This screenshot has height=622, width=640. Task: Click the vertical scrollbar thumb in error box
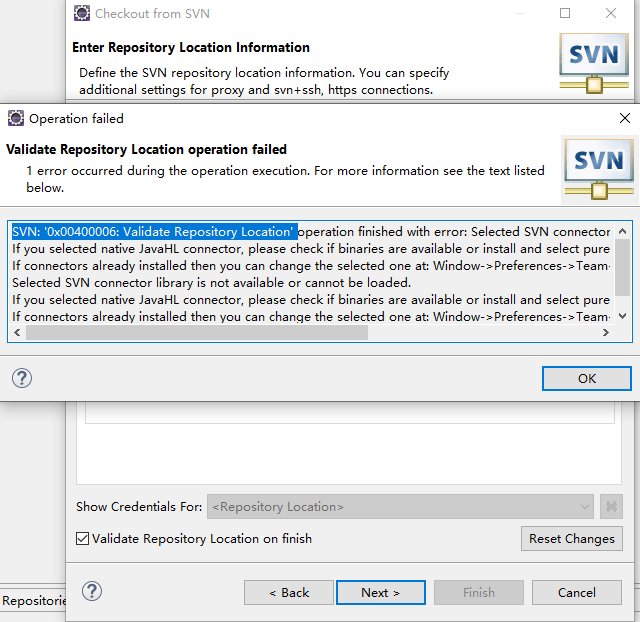click(x=622, y=267)
